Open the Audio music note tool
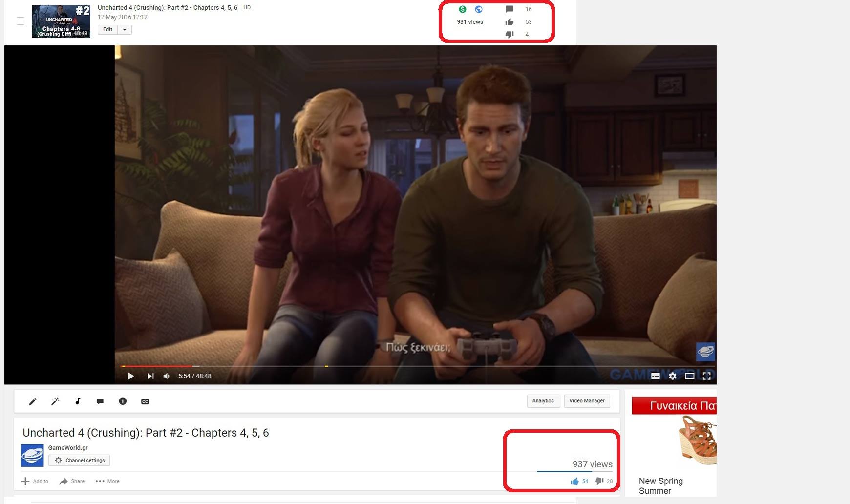The width and height of the screenshot is (850, 504). click(78, 401)
